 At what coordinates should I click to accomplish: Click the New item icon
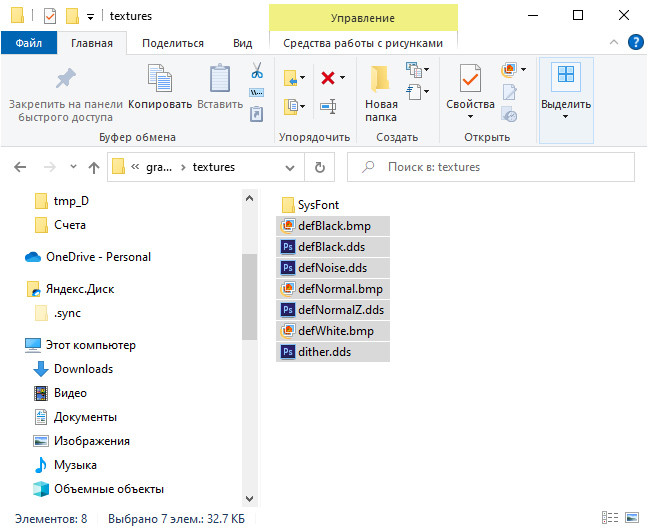click(x=414, y=69)
